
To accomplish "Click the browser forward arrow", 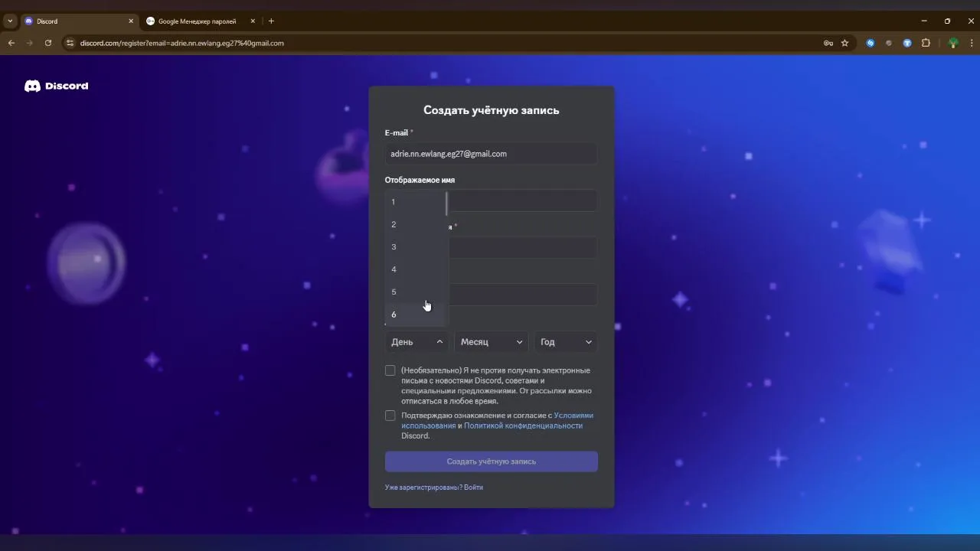I will pos(30,43).
